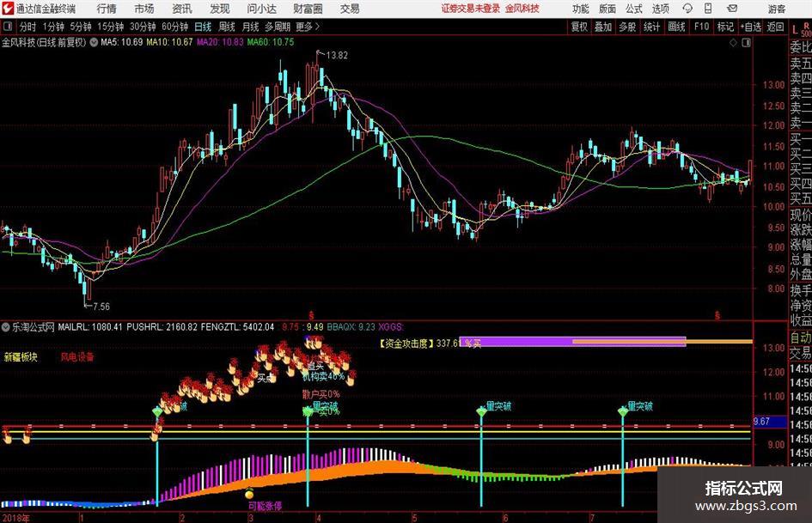Select the 日线 daily period
The image size is (812, 523).
[203, 27]
